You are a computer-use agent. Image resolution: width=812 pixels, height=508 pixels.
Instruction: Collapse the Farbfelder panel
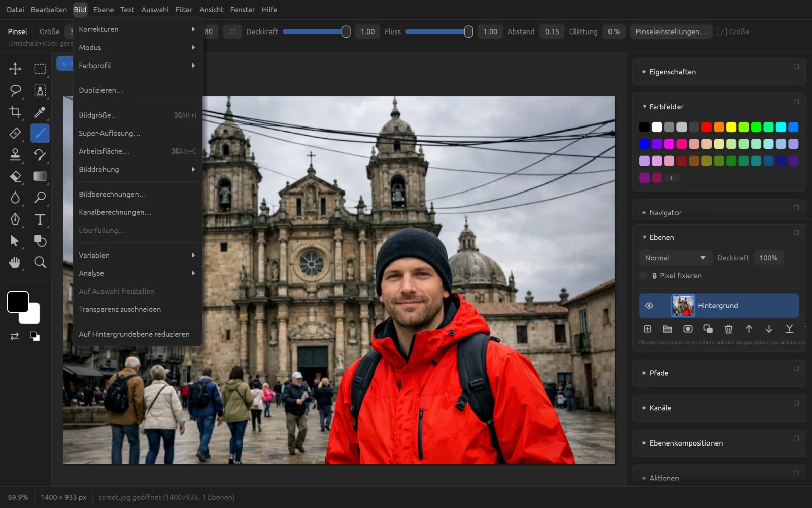[644, 107]
